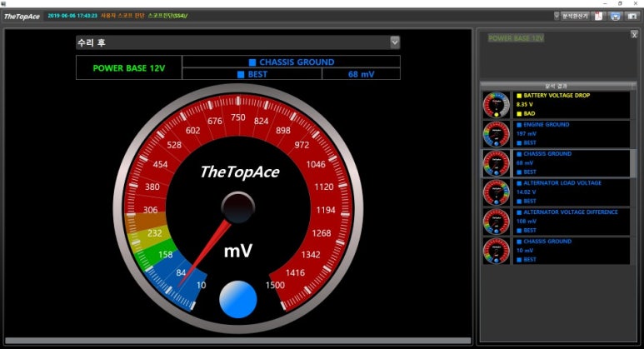Click the 14.02 V alternator load value
Viewport: 644px width, 349px height.
[527, 192]
